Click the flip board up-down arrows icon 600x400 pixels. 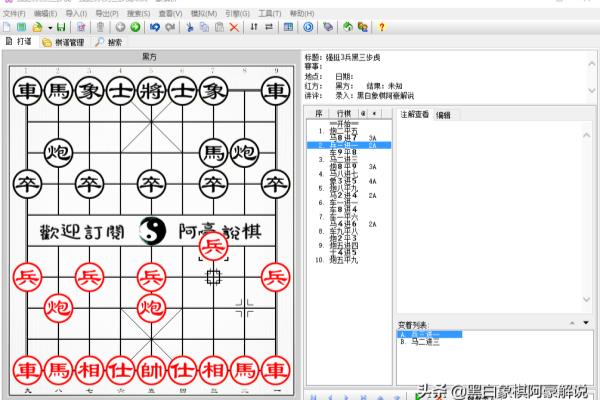(x=254, y=26)
